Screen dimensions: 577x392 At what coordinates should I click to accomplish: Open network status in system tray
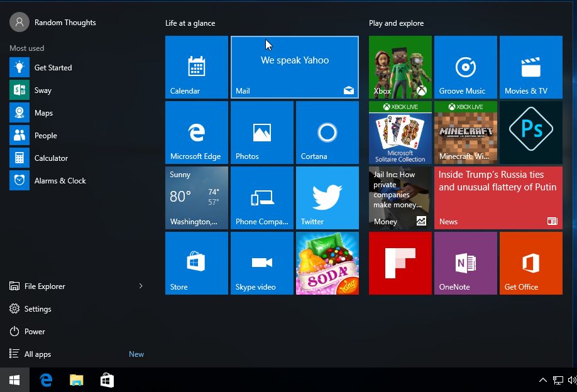pos(558,380)
